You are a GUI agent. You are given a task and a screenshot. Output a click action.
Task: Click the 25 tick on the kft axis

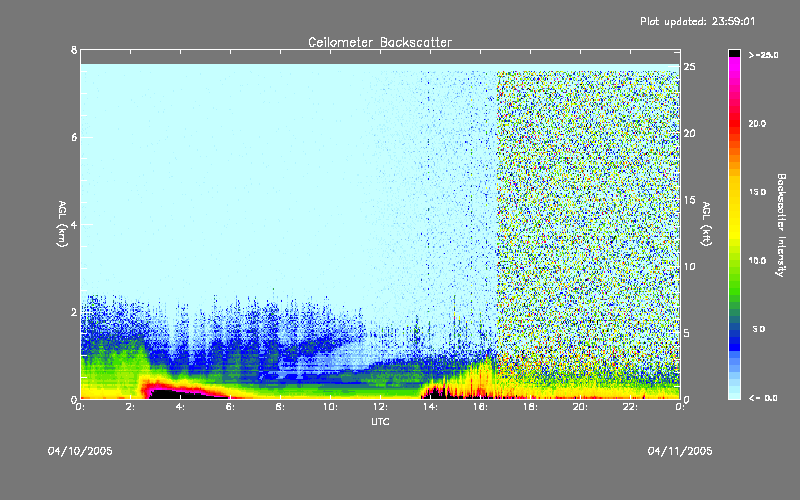689,67
